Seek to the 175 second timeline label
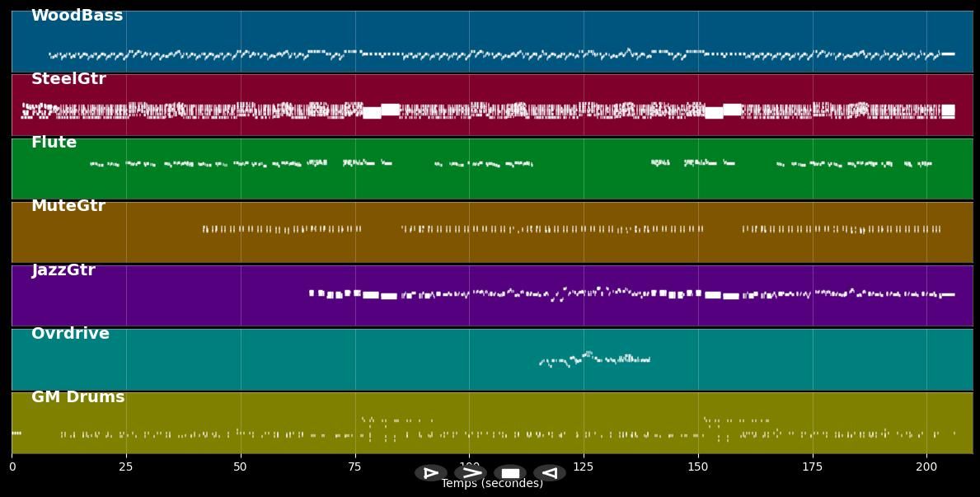The height and width of the screenshot is (497, 980). click(x=813, y=467)
